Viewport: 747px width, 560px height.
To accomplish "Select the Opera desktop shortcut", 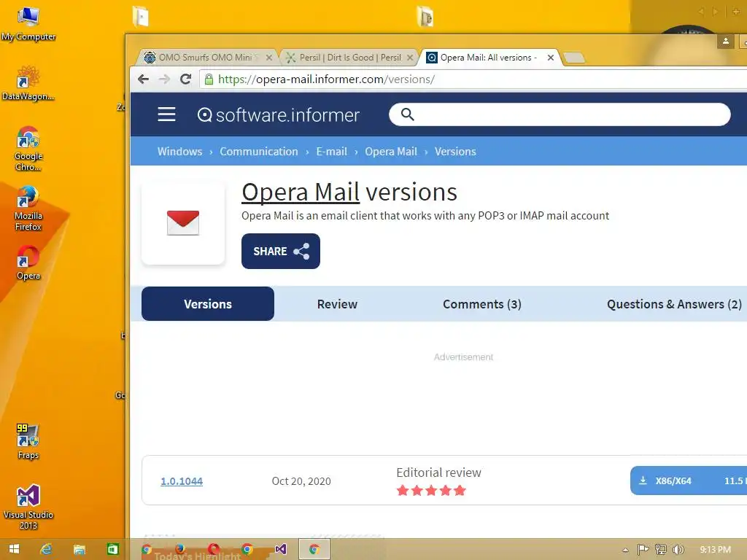I will pos(28,262).
